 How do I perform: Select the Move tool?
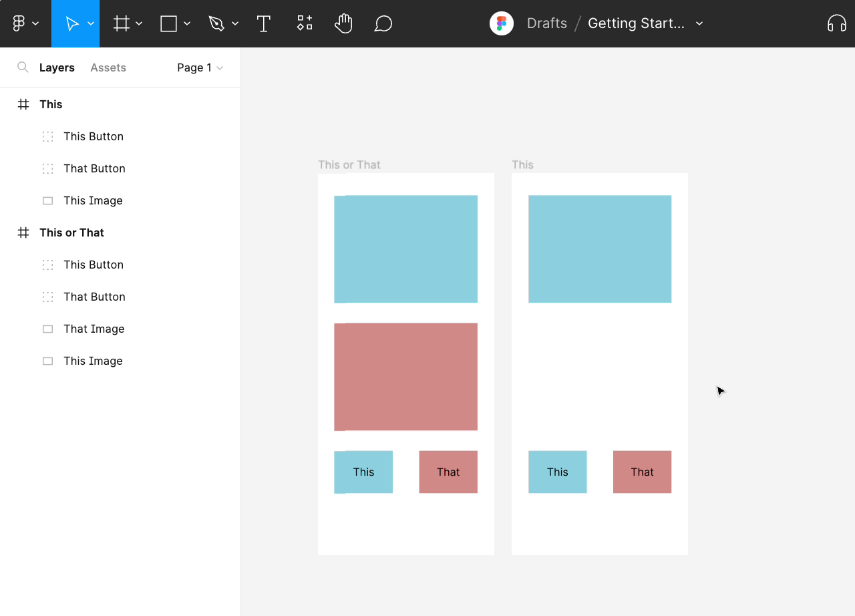(x=71, y=24)
